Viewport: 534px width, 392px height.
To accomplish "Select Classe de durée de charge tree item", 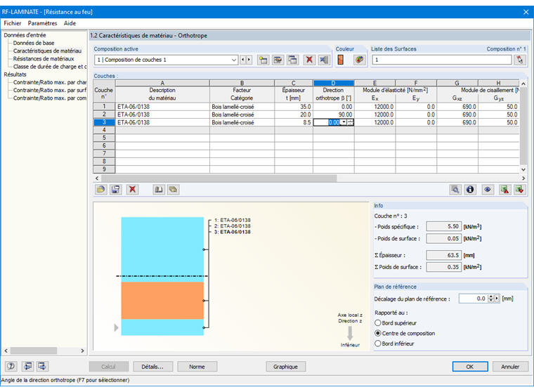I will click(50, 67).
